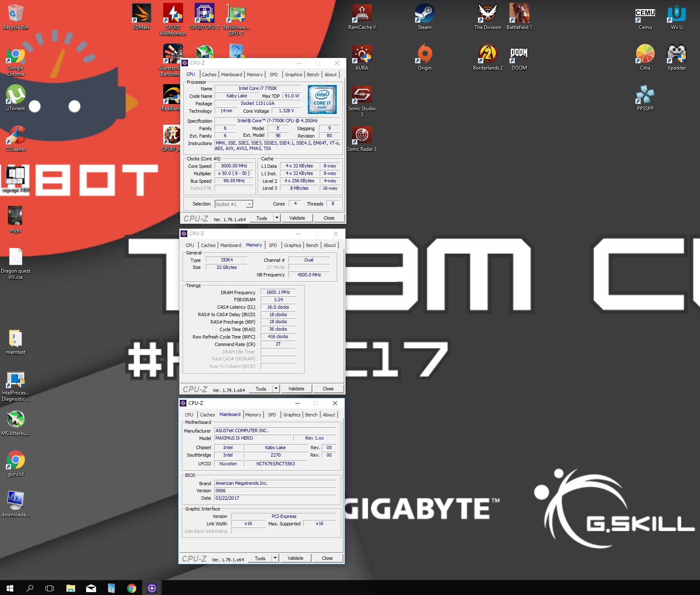Screen dimensions: 700x595
Task: Launch TechPowerUp GPU-Z shortcut
Action: [236, 19]
